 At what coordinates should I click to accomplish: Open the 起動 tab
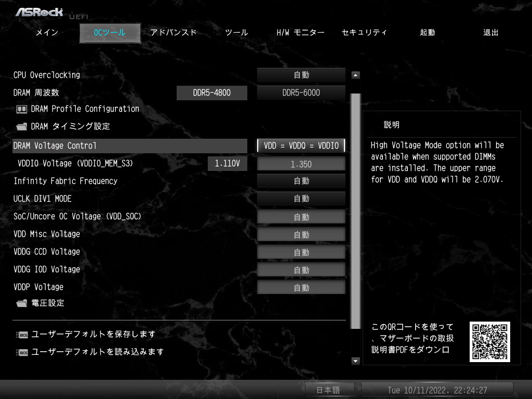point(428,33)
